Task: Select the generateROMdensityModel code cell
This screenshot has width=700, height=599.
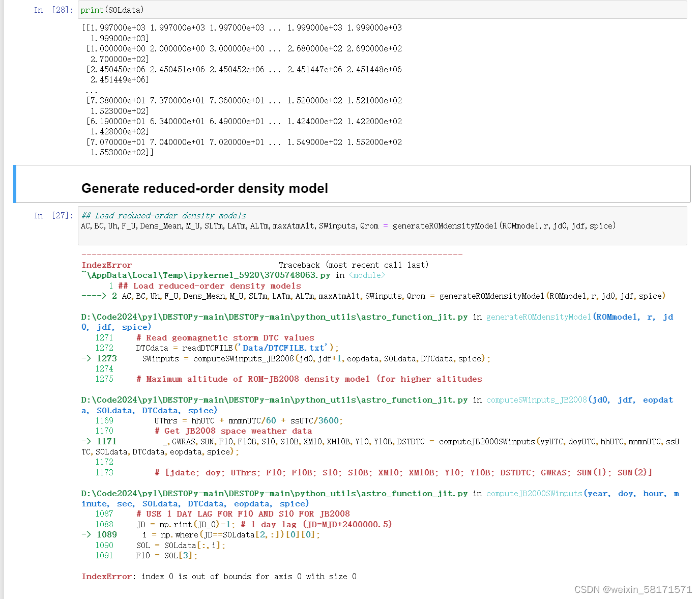Action: (305, 225)
